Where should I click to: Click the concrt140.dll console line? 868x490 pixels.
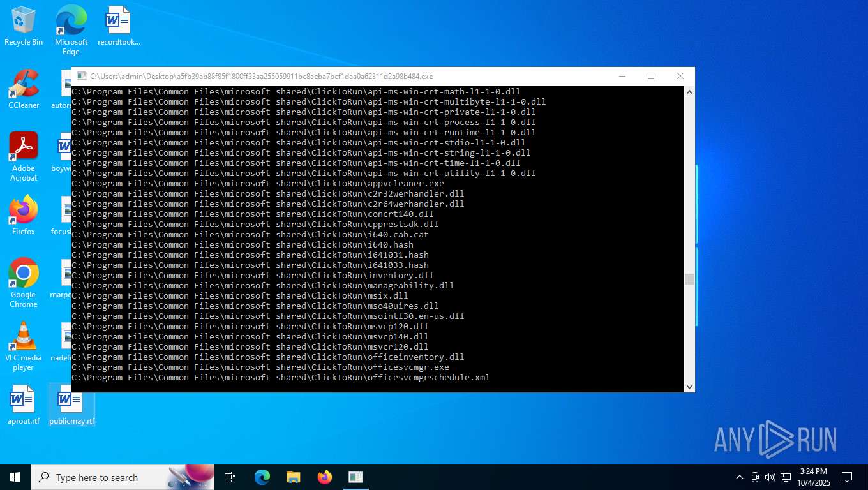click(253, 214)
